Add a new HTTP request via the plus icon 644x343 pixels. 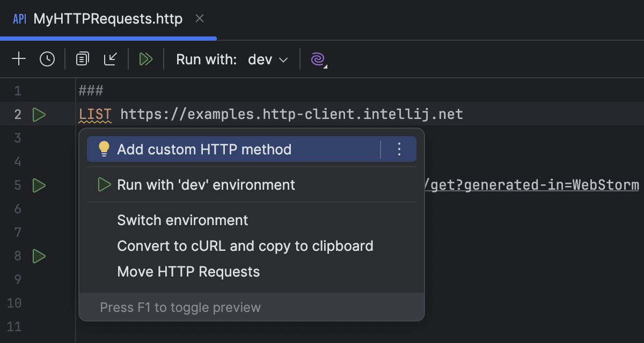click(18, 59)
